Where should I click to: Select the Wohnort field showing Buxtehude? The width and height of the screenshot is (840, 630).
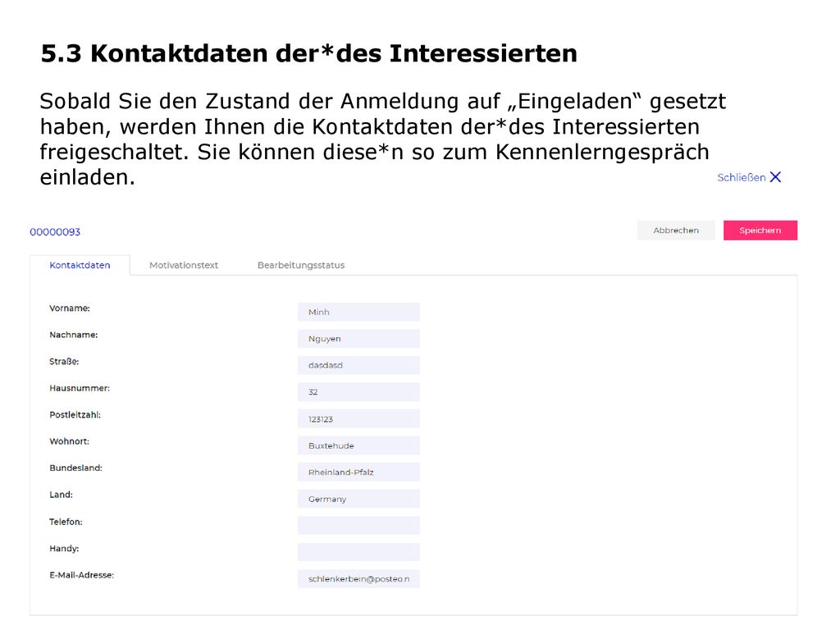coord(359,445)
